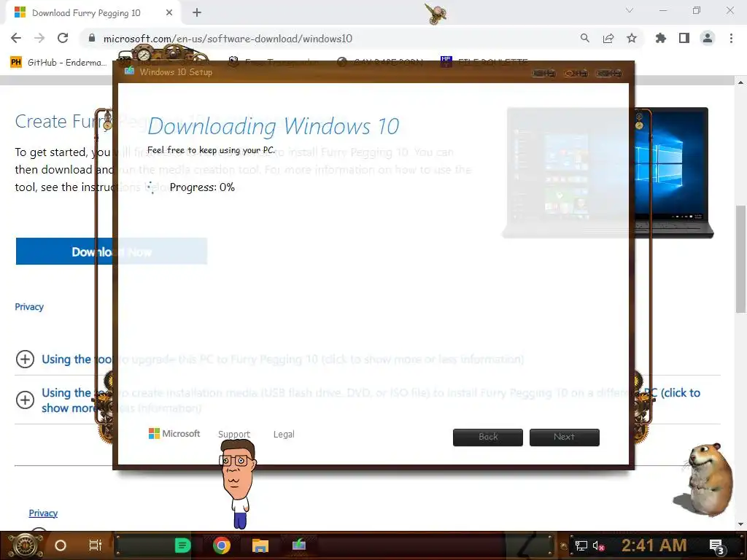
Task: Click the Back button in Windows 10 Setup
Action: (488, 437)
